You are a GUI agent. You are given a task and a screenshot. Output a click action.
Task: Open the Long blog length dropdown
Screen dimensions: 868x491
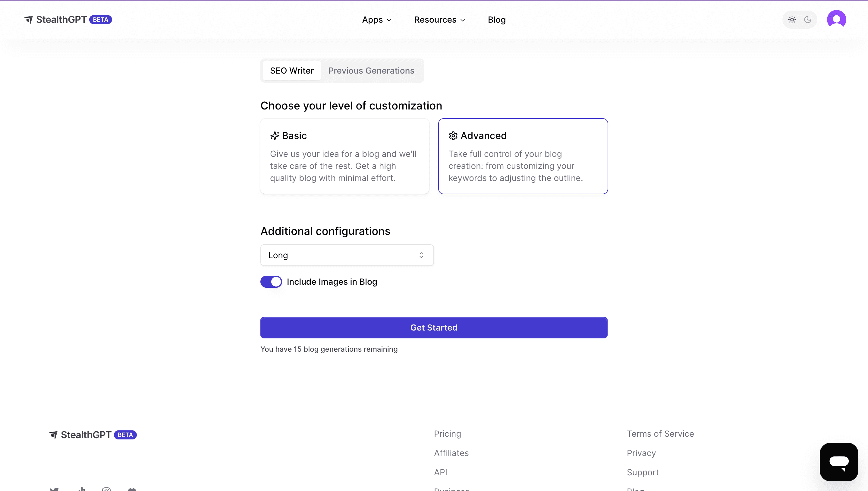pos(347,255)
